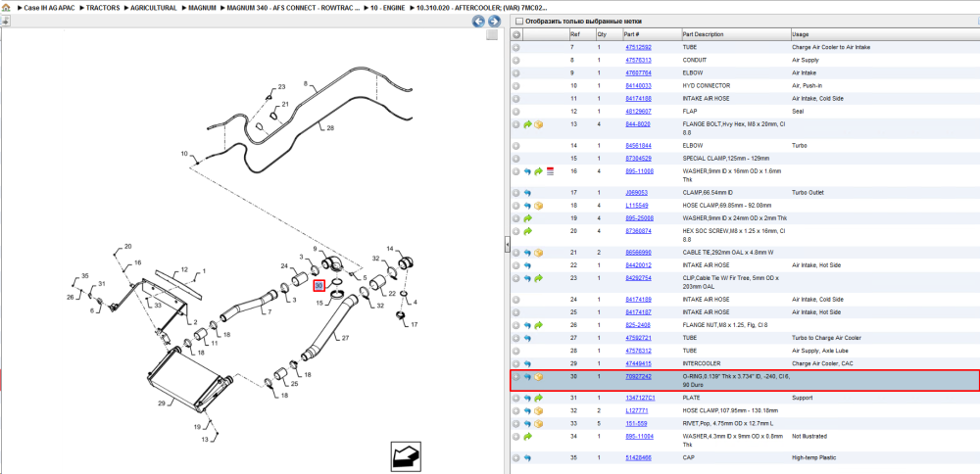
Task: Click package box icon on row 18
Action: (538, 206)
